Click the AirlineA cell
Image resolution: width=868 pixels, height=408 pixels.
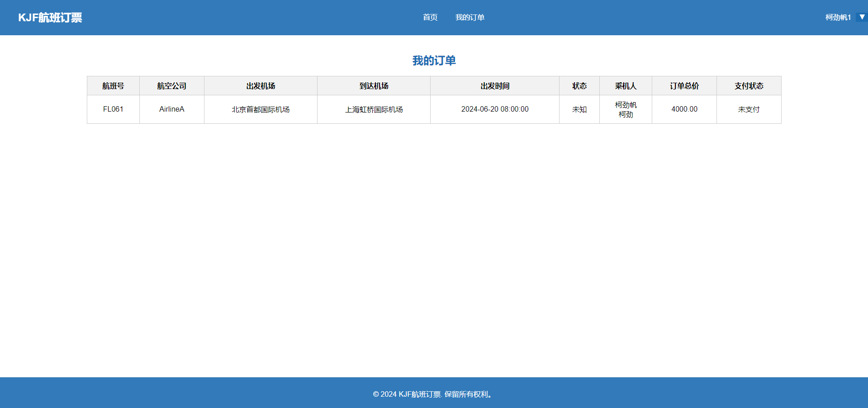[171, 109]
